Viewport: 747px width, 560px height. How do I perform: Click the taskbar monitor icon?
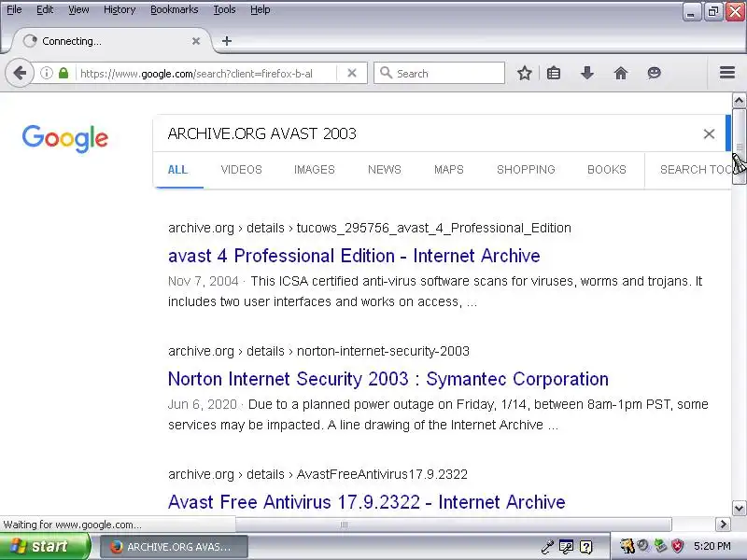[x=566, y=547]
